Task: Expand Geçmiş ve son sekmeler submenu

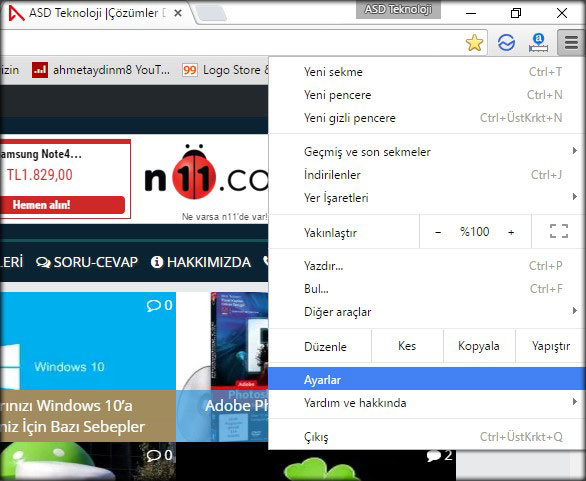Action: (x=427, y=152)
